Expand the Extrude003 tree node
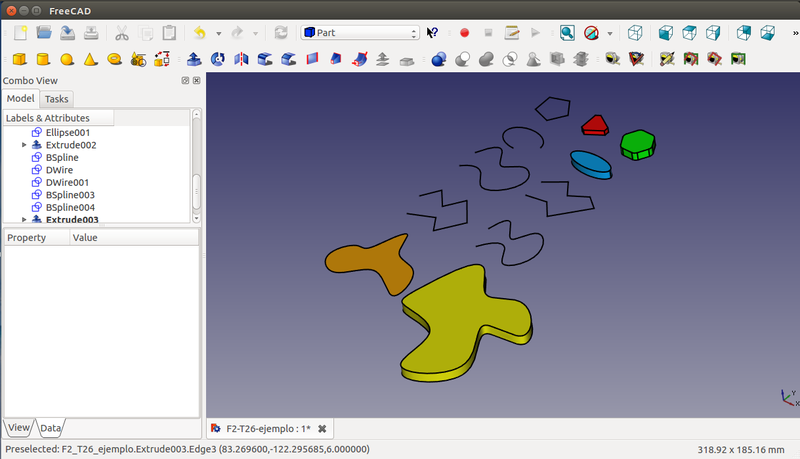The height and width of the screenshot is (459, 800). tap(24, 219)
